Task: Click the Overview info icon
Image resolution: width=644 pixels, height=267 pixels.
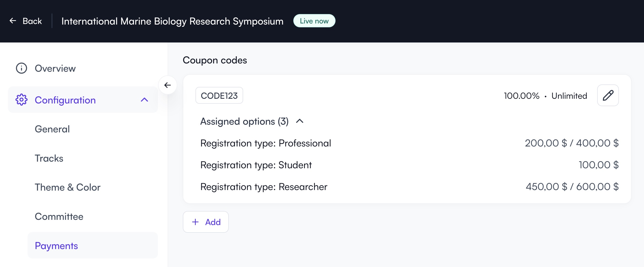Action: [x=21, y=68]
